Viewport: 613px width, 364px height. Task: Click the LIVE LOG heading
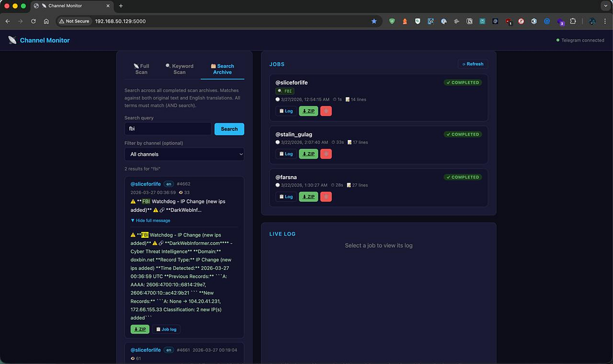click(x=283, y=234)
